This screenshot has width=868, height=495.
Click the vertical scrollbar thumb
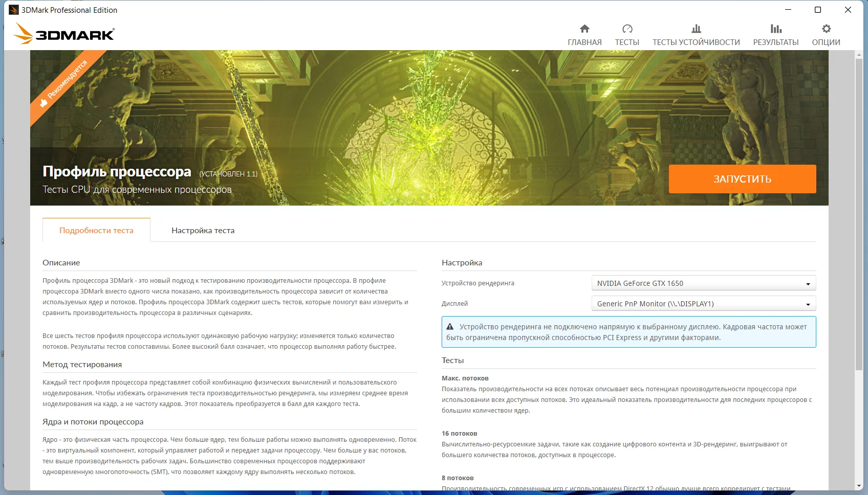click(859, 215)
